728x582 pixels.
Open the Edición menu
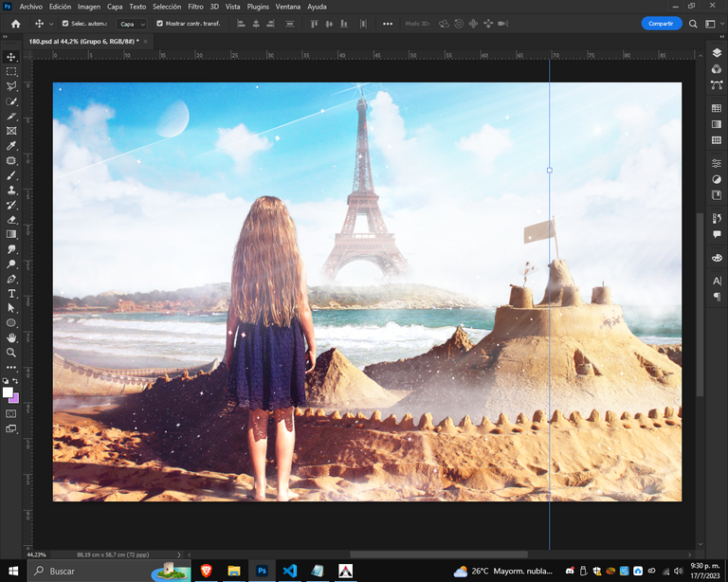60,7
